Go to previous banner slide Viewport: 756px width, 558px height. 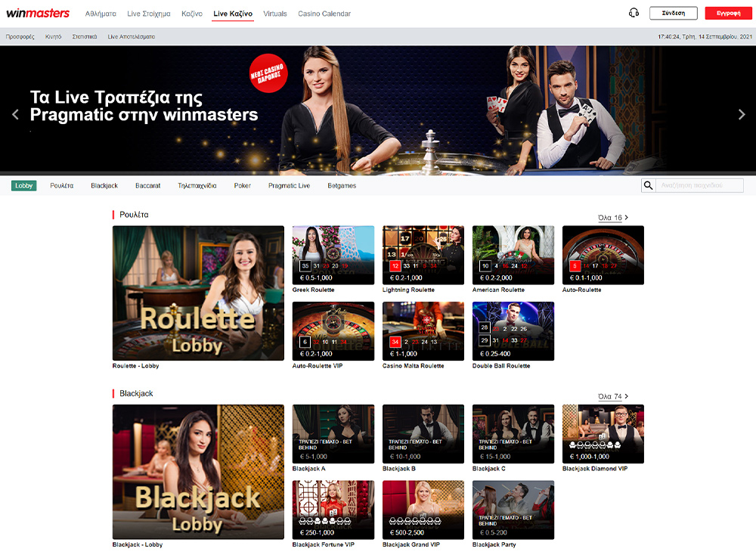coord(15,114)
